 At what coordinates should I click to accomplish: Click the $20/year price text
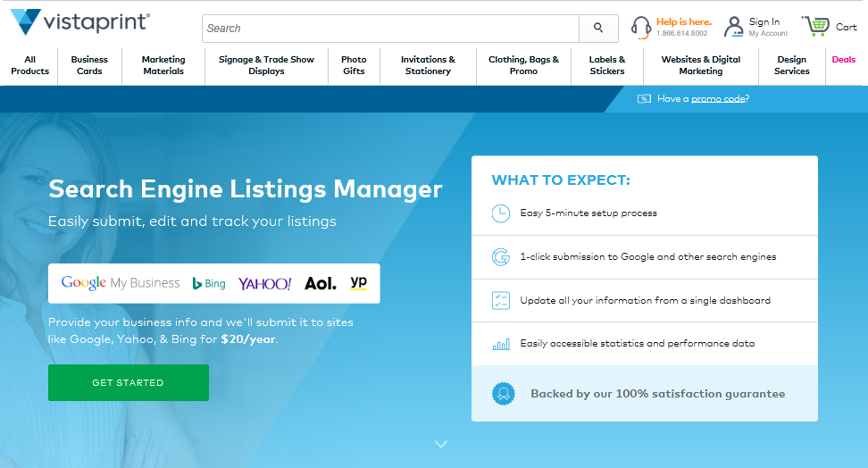coord(248,339)
